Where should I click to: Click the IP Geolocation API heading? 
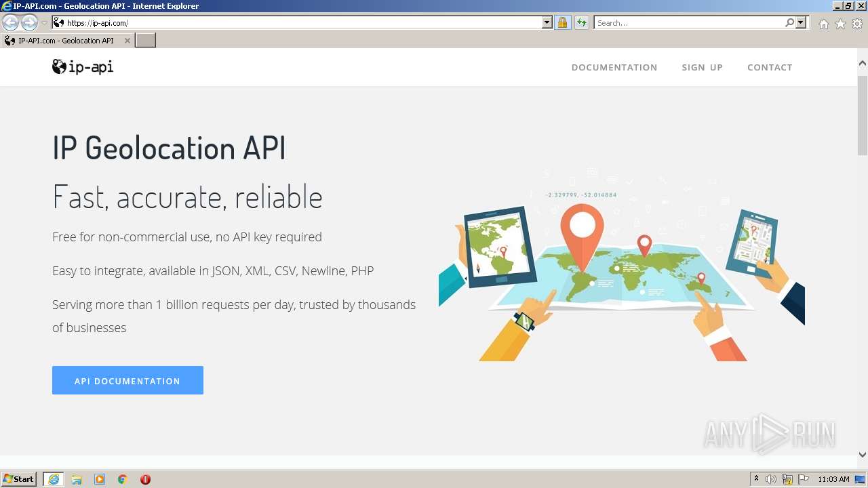(169, 148)
